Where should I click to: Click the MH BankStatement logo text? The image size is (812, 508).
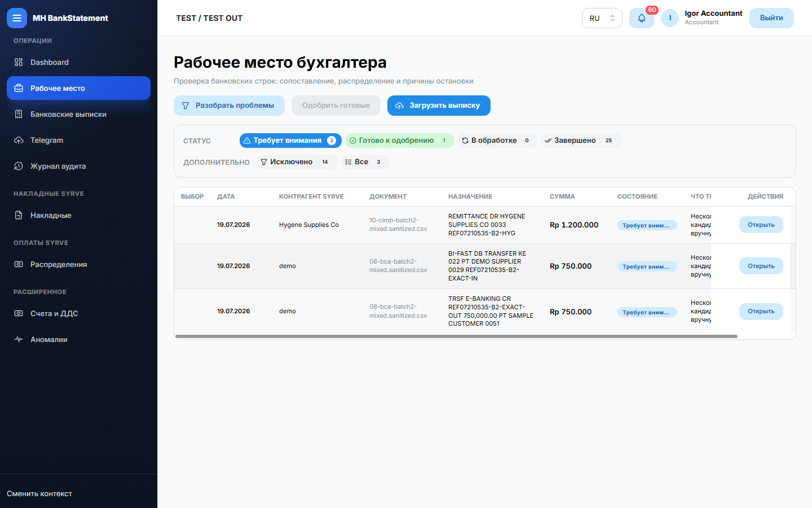pos(70,18)
